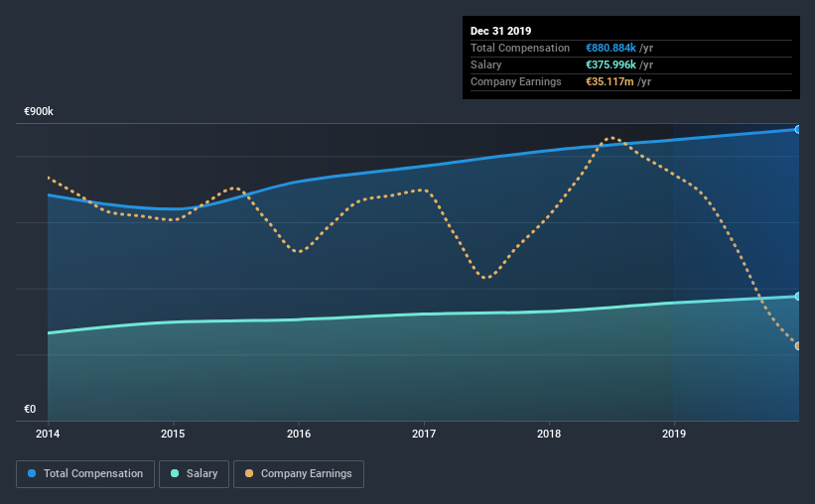This screenshot has height=504, width=815.
Task: Click the Total Compensation endpoint marker dot
Action: click(797, 129)
